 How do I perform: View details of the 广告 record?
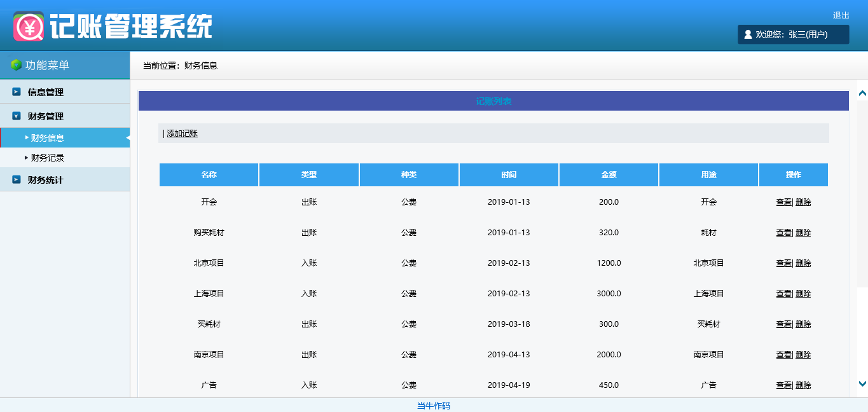(783, 385)
